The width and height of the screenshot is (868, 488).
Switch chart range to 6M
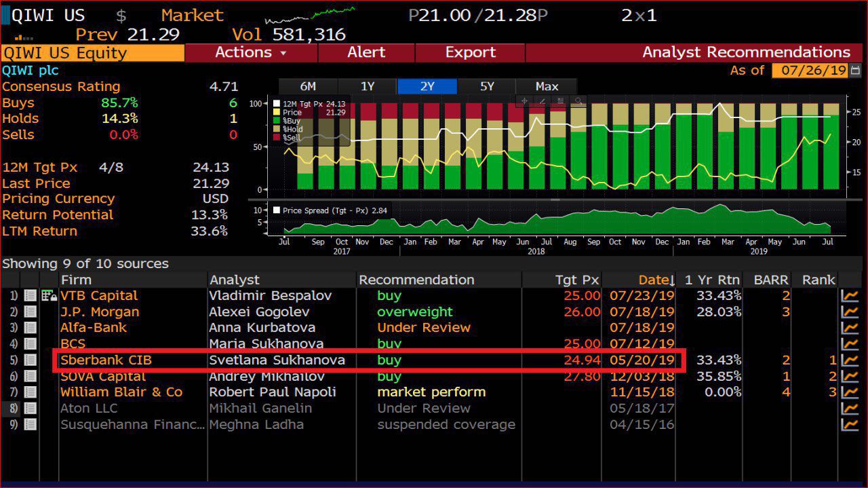[308, 86]
